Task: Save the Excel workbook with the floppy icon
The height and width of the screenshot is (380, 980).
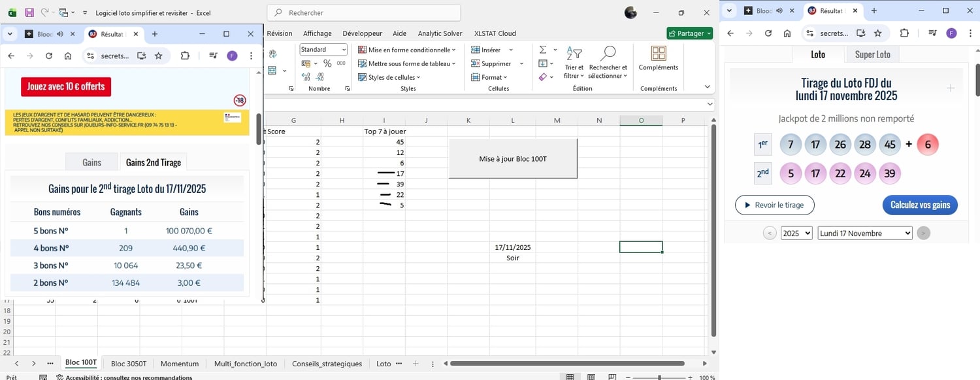Action: pyautogui.click(x=29, y=12)
